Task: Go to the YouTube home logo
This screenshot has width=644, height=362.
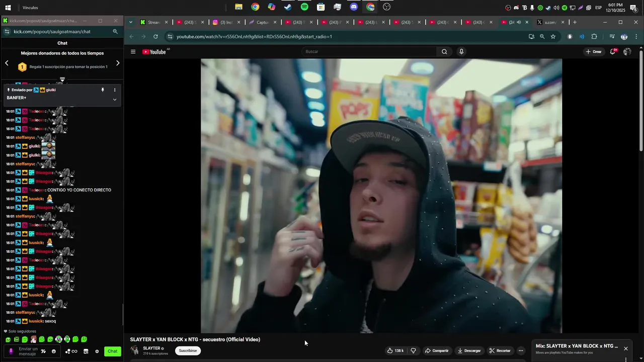Action: point(154,52)
